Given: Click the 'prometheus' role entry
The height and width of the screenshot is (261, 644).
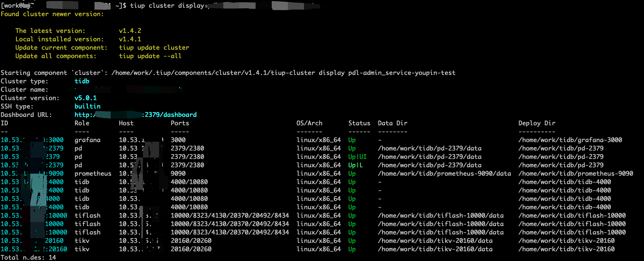Looking at the screenshot, I should [x=93, y=174].
